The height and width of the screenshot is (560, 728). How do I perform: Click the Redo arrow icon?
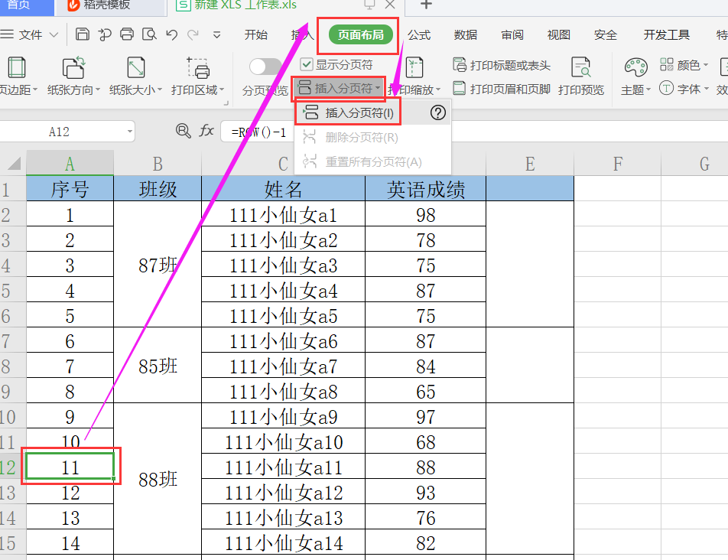coord(193,34)
